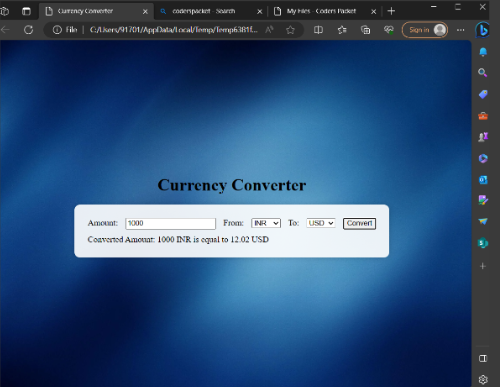Viewport: 500px width, 387px height.
Task: Open Browser essentials heart icon
Action: 389,30
